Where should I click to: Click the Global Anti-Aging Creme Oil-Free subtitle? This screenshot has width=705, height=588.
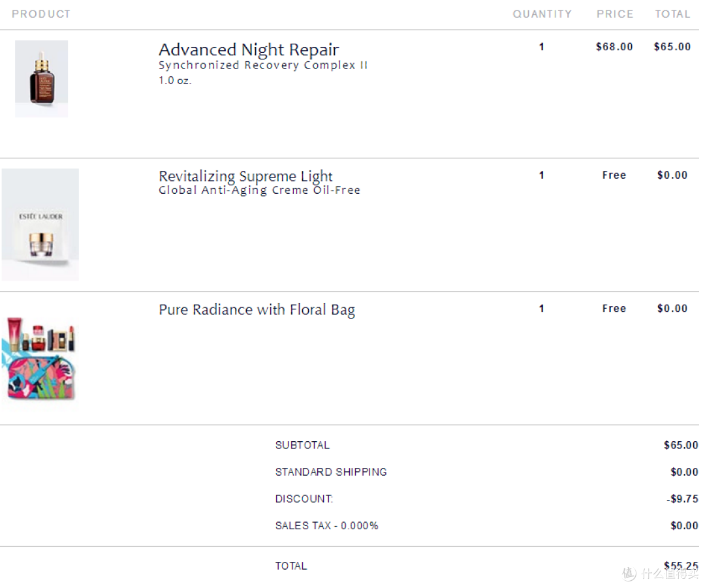click(x=259, y=190)
